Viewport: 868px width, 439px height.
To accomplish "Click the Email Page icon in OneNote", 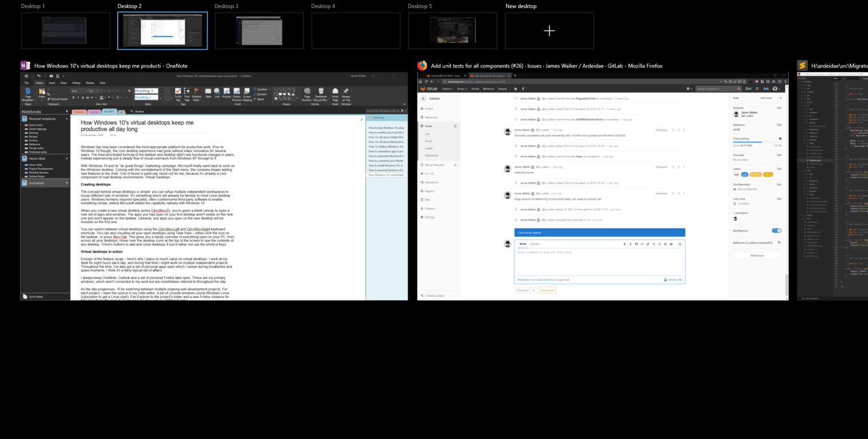I will pyautogui.click(x=335, y=94).
